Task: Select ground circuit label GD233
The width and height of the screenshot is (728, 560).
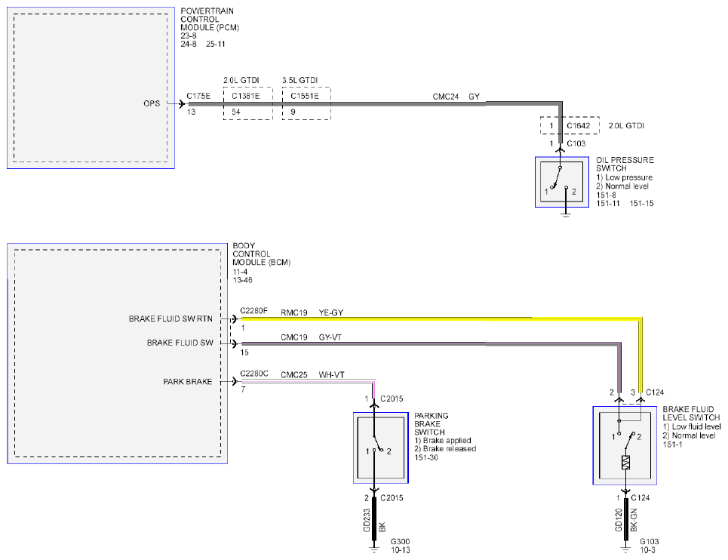Action: tap(367, 521)
